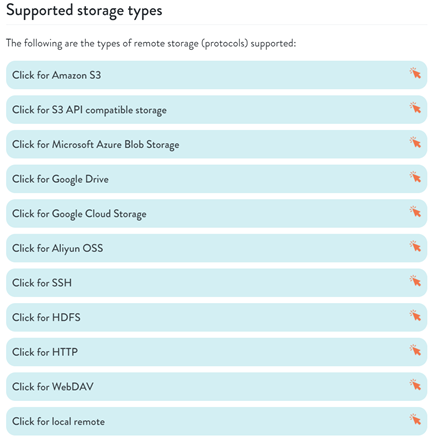Image resolution: width=431 pixels, height=440 pixels.
Task: Expand the Click for Aliyun OSS section
Action: pyautogui.click(x=216, y=248)
